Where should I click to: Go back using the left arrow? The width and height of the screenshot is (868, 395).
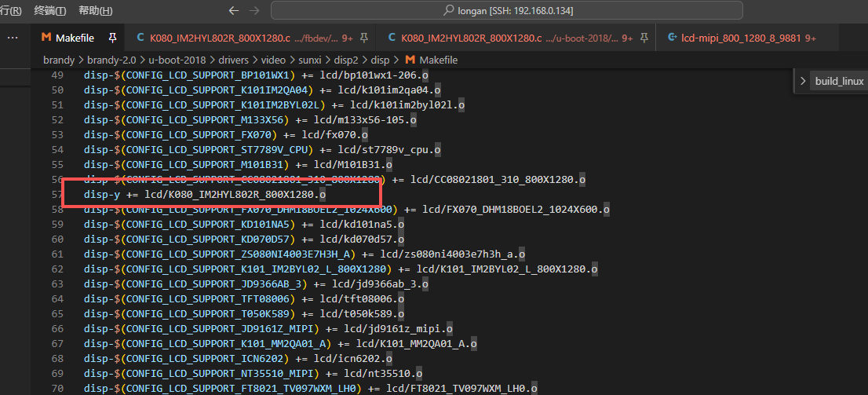(x=233, y=10)
